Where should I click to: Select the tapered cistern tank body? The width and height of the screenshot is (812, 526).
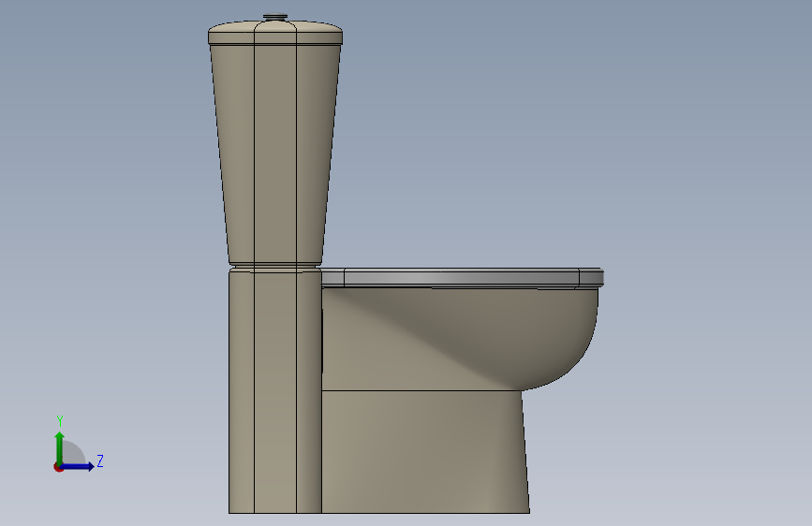(275, 155)
